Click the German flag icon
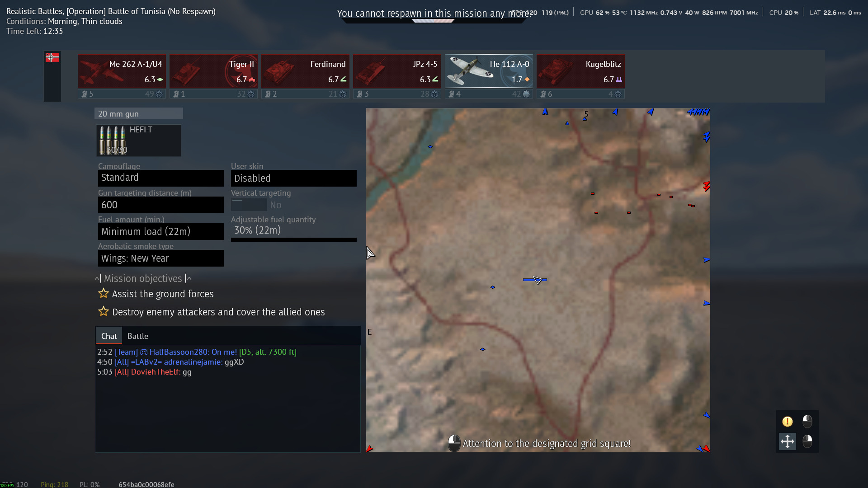This screenshot has width=868, height=488. pyautogui.click(x=52, y=57)
